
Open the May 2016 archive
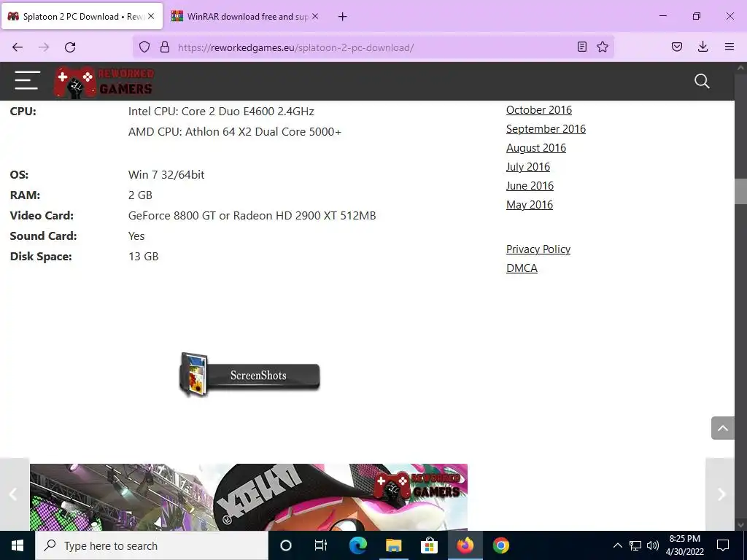click(x=530, y=205)
